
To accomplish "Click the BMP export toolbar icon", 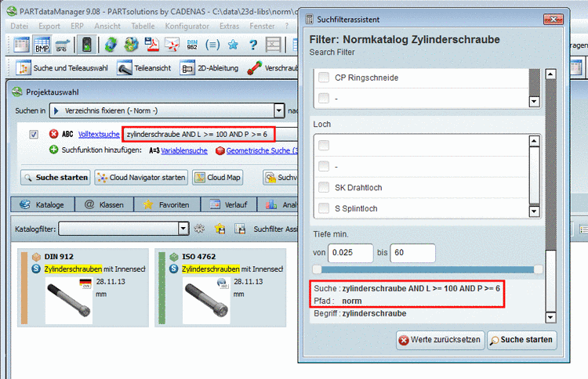I will tap(42, 45).
